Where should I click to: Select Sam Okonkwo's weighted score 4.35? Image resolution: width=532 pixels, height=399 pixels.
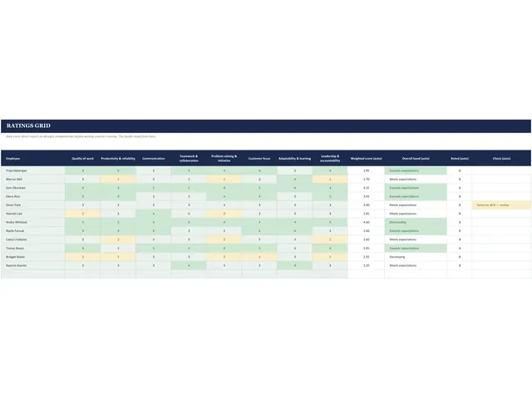366,188
